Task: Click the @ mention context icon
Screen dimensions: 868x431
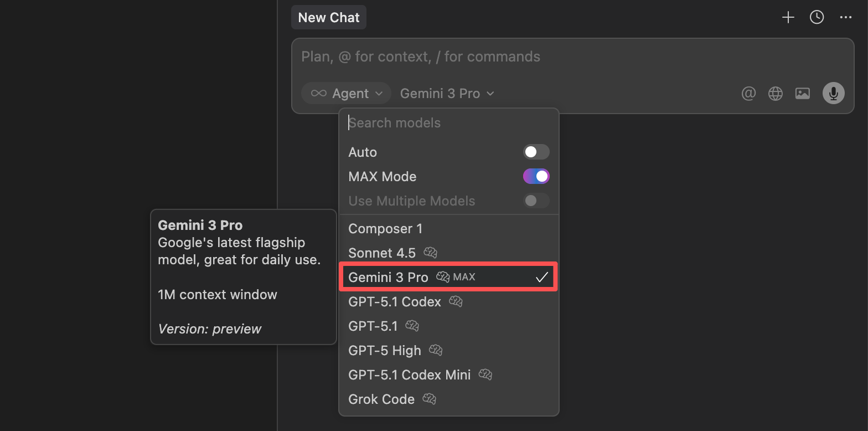Action: tap(748, 93)
